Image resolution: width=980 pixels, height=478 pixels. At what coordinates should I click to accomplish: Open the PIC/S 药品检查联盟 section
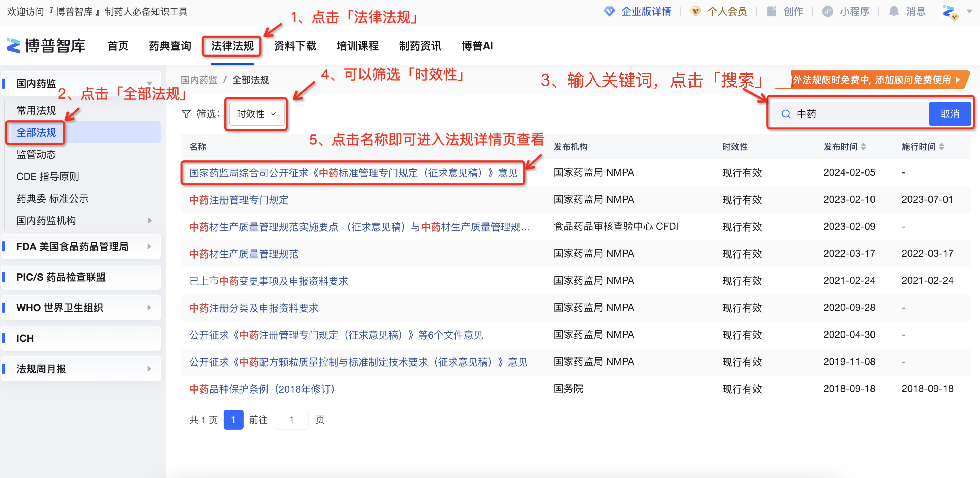pos(81,277)
